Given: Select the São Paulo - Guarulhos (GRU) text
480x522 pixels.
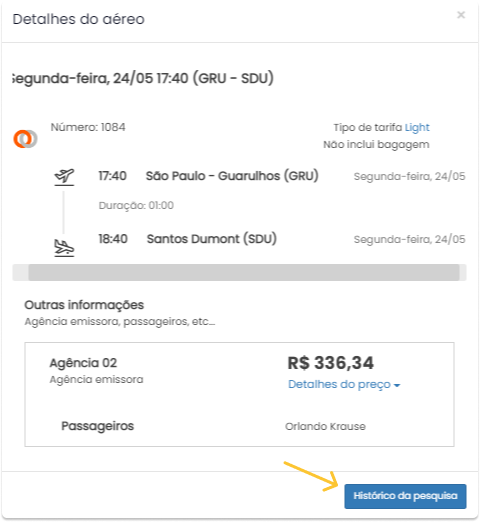Looking at the screenshot, I should click(x=232, y=176).
